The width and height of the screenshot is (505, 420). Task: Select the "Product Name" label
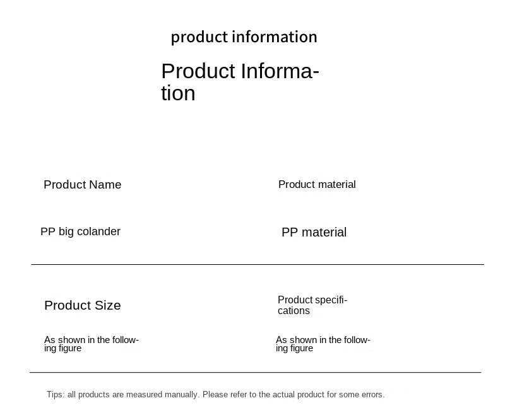click(x=82, y=185)
